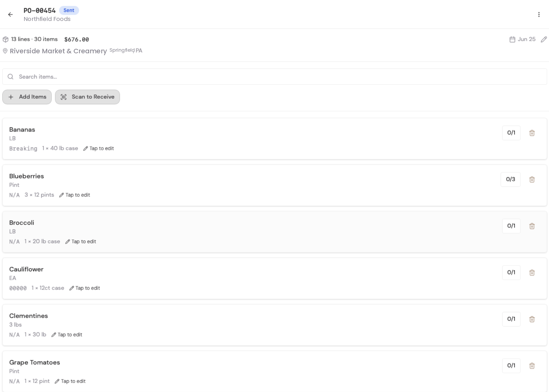Start Scan to Receive
Viewport: 549px width, 392px height.
click(88, 97)
